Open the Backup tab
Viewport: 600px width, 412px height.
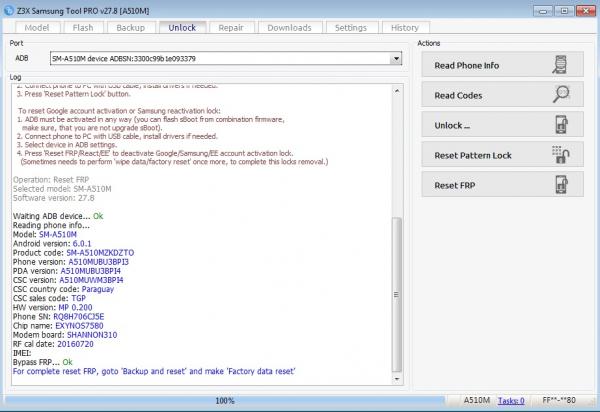coord(130,28)
